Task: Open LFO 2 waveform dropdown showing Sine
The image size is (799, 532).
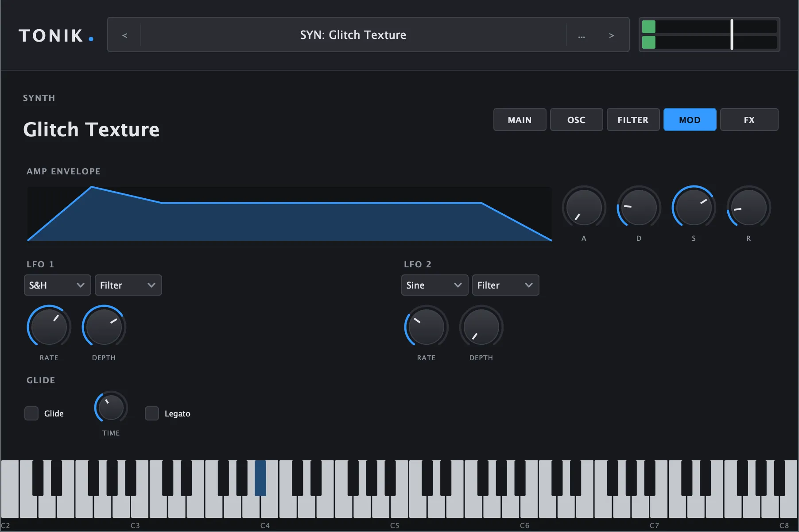Action: [x=434, y=285]
